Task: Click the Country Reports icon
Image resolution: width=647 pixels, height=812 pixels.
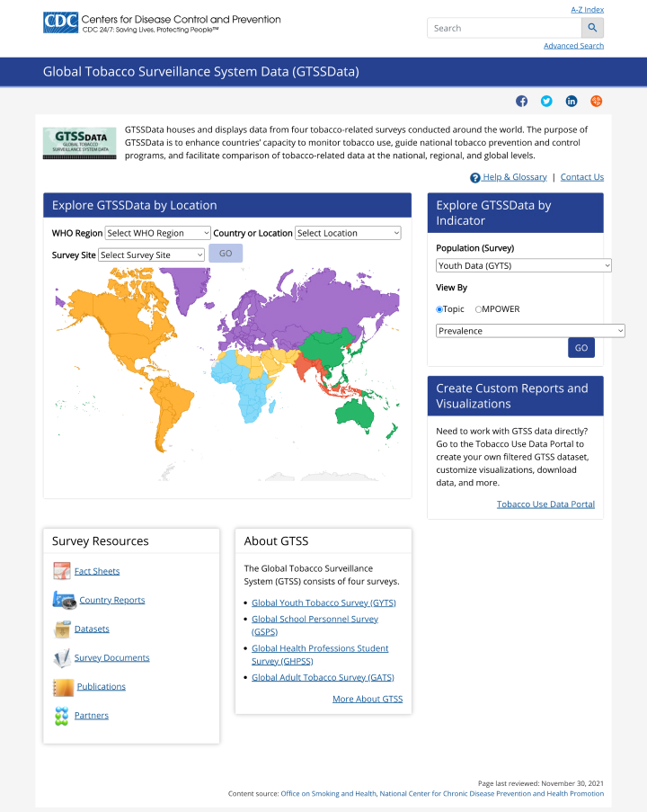Action: [64, 600]
